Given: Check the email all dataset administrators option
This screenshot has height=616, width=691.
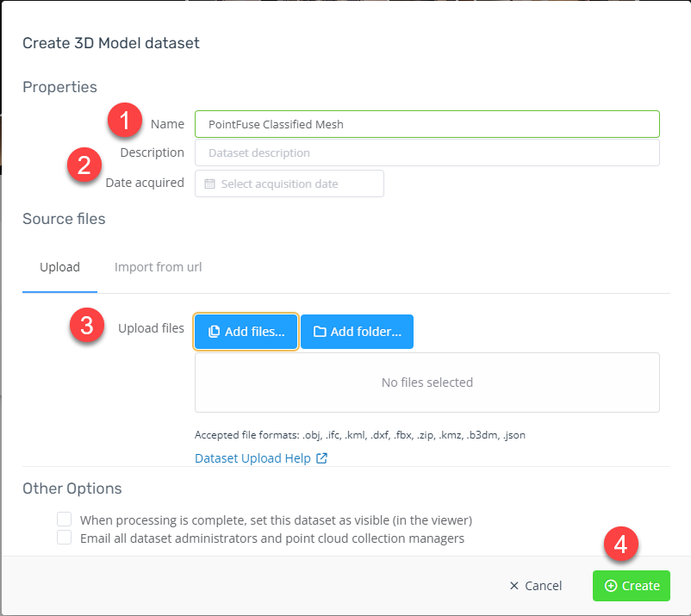Looking at the screenshot, I should tap(64, 538).
